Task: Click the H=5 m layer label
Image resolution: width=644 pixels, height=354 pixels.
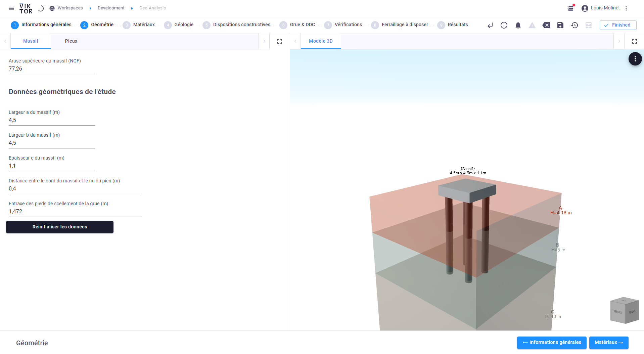Action: click(x=558, y=250)
